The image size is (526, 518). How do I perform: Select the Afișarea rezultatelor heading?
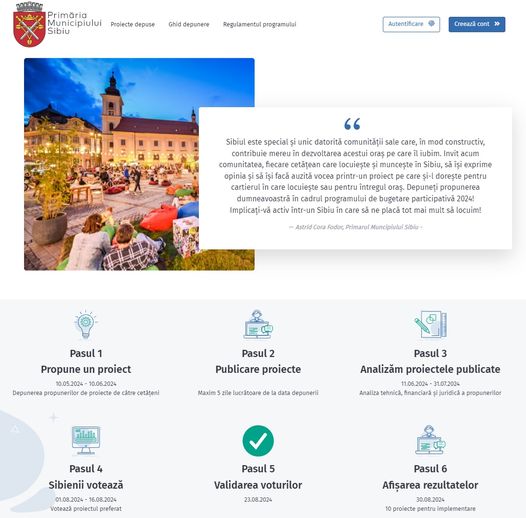pyautogui.click(x=430, y=485)
